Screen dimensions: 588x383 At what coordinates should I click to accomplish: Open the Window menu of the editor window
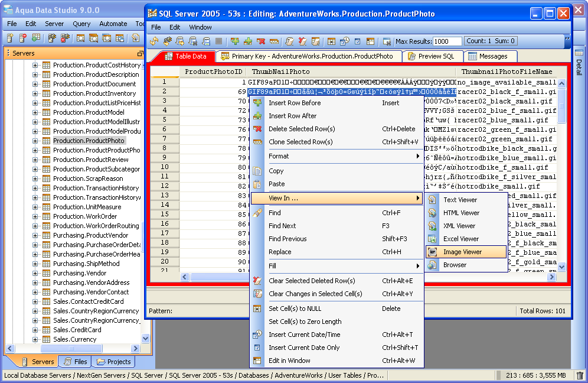(x=200, y=27)
